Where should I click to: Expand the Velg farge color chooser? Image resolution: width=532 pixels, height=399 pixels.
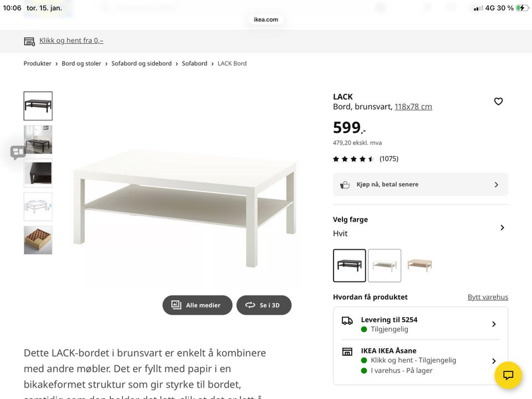pos(502,227)
